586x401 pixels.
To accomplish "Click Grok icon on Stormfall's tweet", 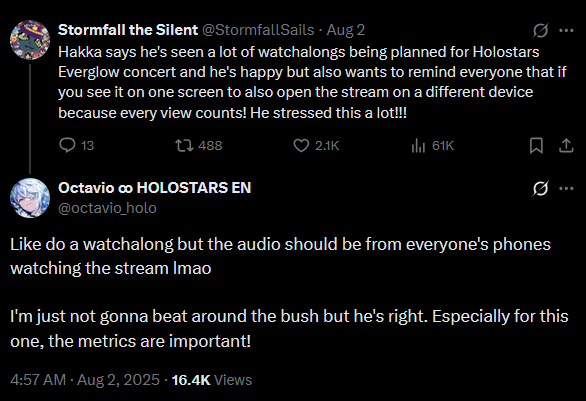I will pos(540,30).
